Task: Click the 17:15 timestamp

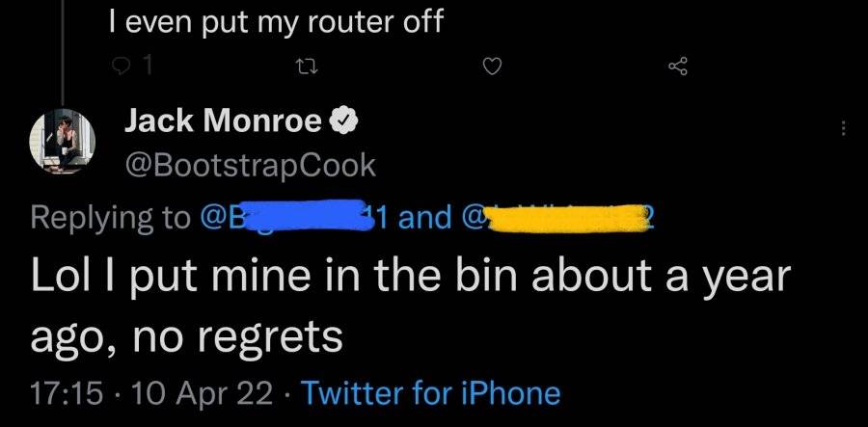Action: pos(67,394)
